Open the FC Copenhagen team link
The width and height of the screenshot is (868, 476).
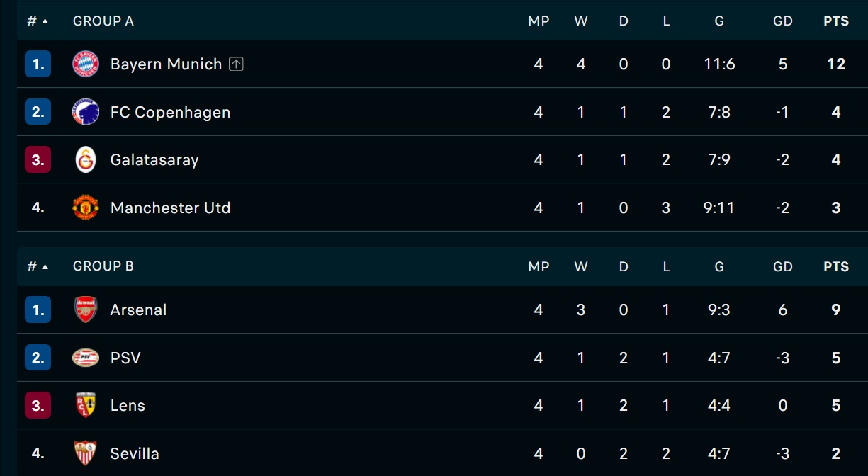171,112
